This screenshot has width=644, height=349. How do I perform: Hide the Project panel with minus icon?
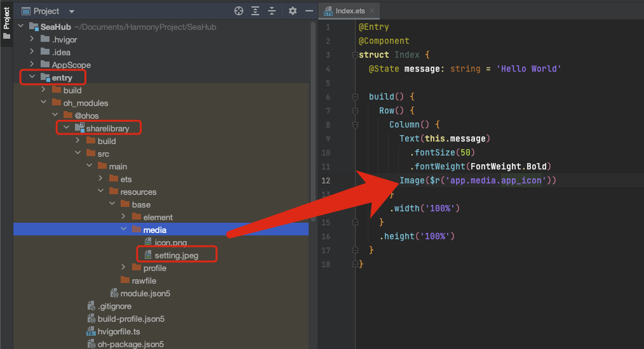309,11
